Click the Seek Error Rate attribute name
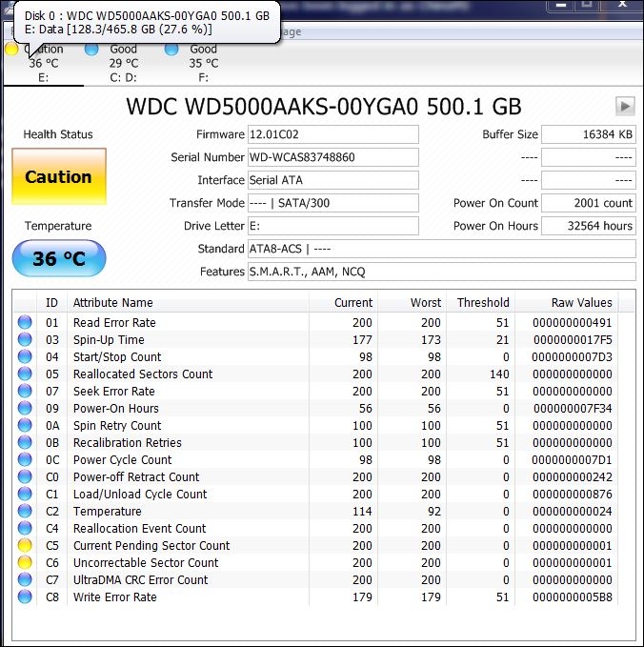 114,392
